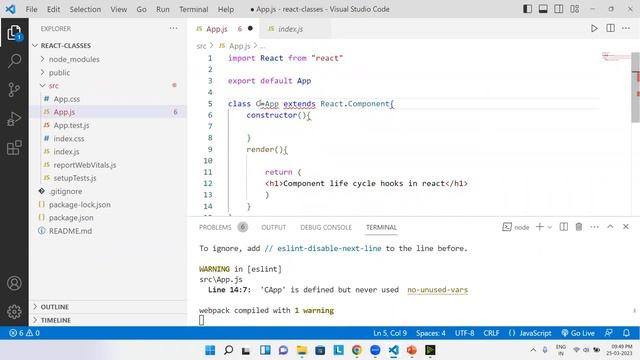Switch to the OUTPUT panel tab
The height and width of the screenshot is (360, 640).
273,227
